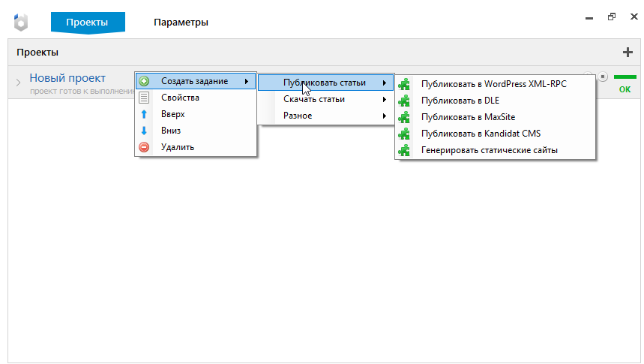Select Публиковать в MaxSite
Viewport: 644px width, 364px height.
[x=496, y=117]
